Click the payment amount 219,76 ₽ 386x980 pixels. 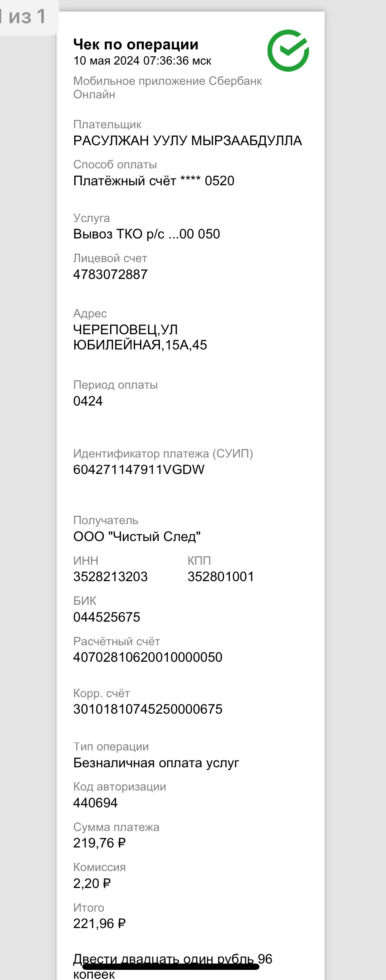[x=100, y=843]
